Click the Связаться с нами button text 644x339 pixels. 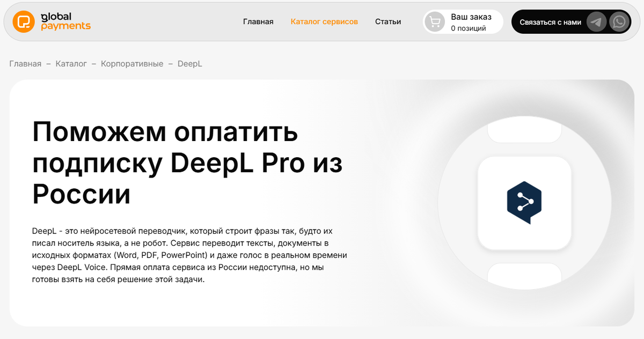[550, 22]
